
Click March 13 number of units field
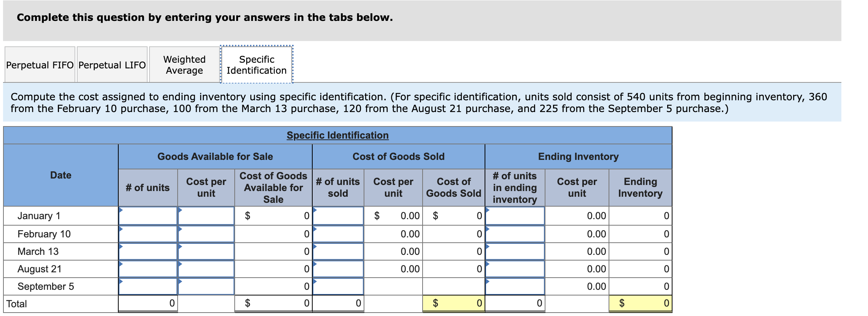[148, 251]
